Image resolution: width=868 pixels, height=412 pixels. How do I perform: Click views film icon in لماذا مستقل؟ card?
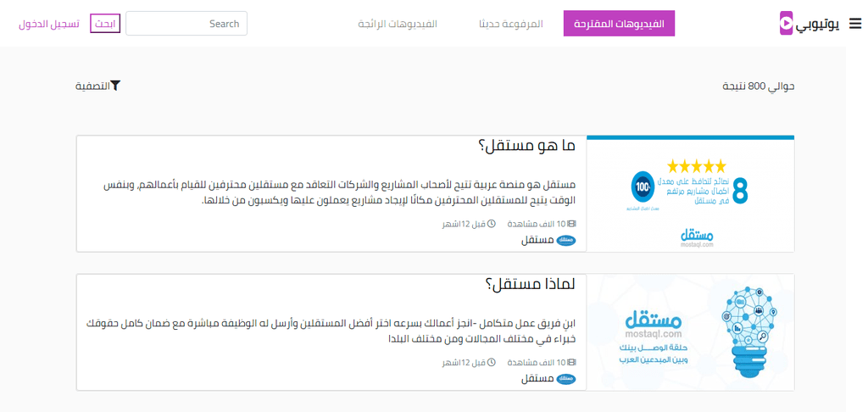[x=572, y=362]
